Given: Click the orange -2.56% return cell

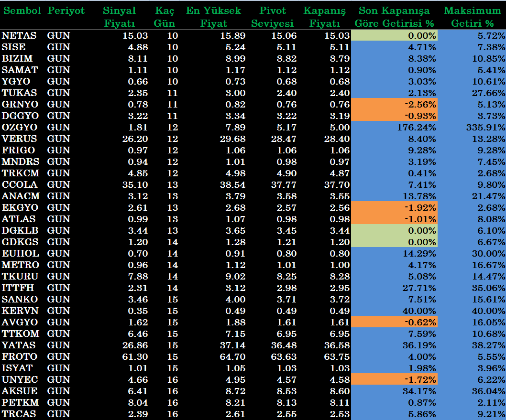Looking at the screenshot, I should [x=395, y=104].
